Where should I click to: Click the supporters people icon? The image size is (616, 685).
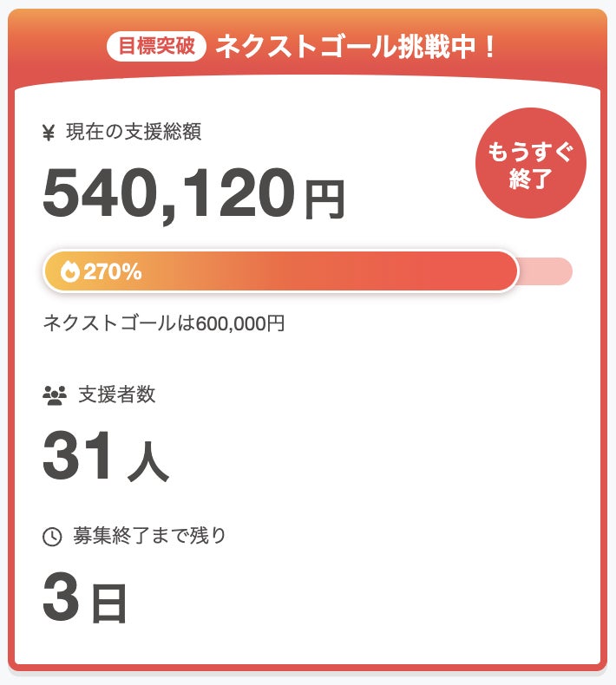[54, 395]
